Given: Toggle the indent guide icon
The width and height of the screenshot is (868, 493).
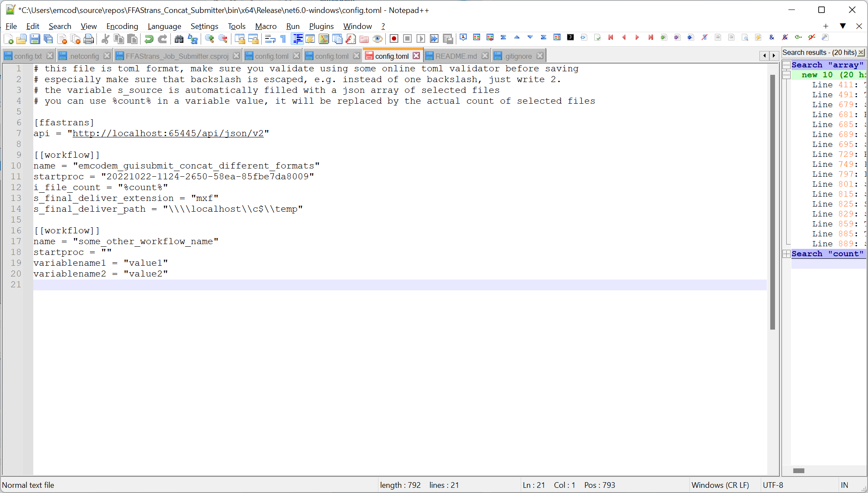Looking at the screenshot, I should (298, 39).
